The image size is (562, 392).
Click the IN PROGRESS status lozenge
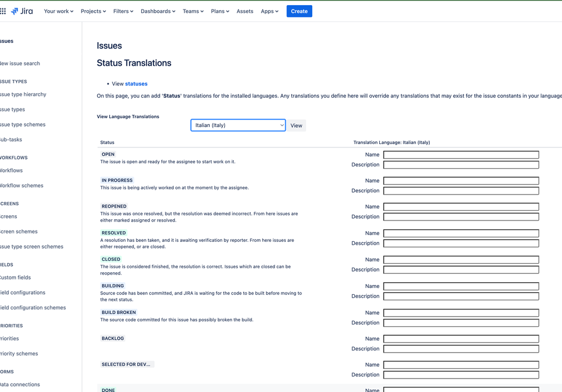(x=117, y=180)
